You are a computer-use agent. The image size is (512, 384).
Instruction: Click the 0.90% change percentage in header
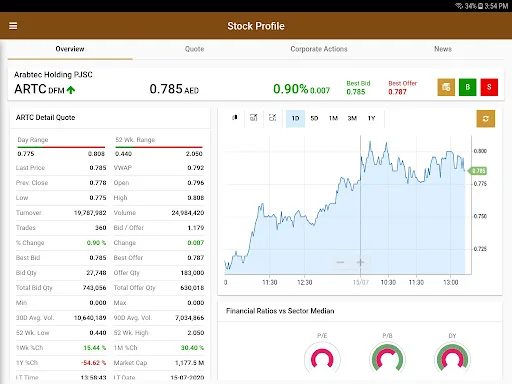[290, 89]
